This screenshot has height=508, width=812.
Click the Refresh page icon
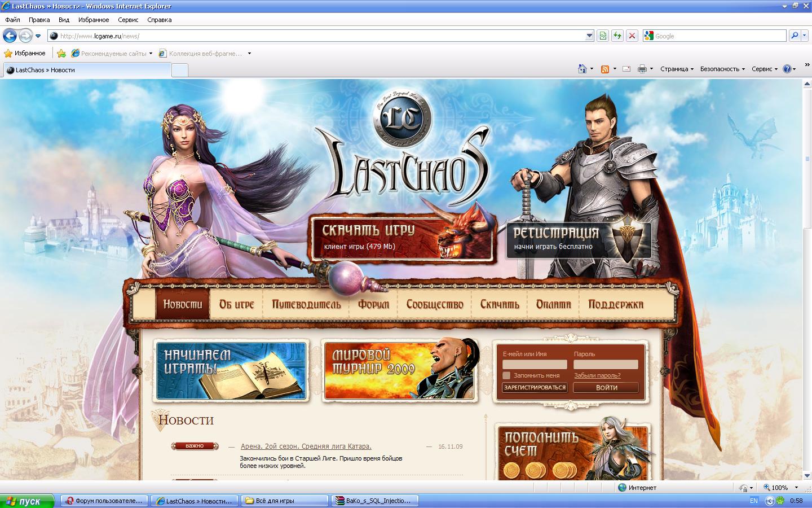coord(617,36)
